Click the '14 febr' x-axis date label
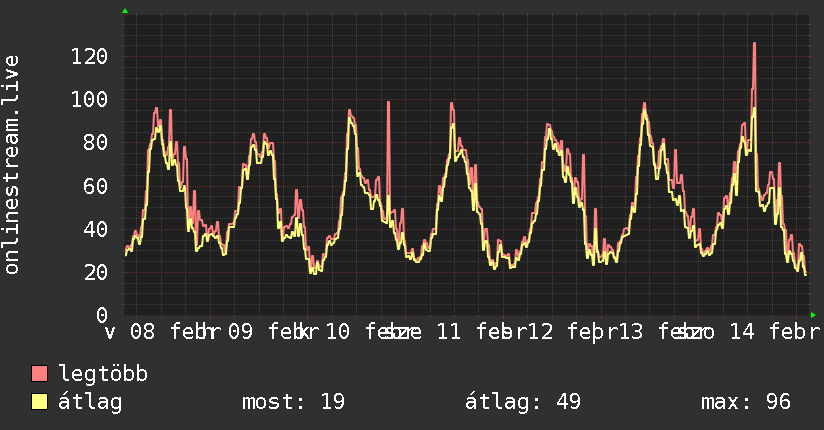 775,332
